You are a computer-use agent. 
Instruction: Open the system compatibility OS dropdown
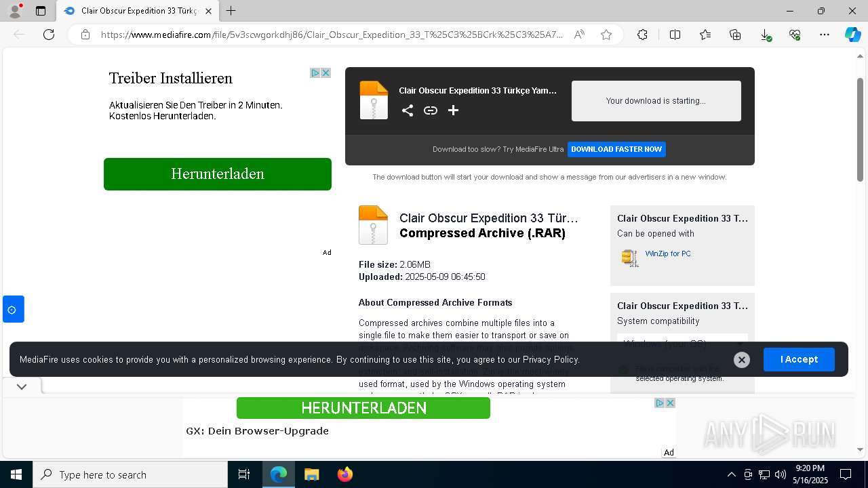pyautogui.click(x=682, y=344)
